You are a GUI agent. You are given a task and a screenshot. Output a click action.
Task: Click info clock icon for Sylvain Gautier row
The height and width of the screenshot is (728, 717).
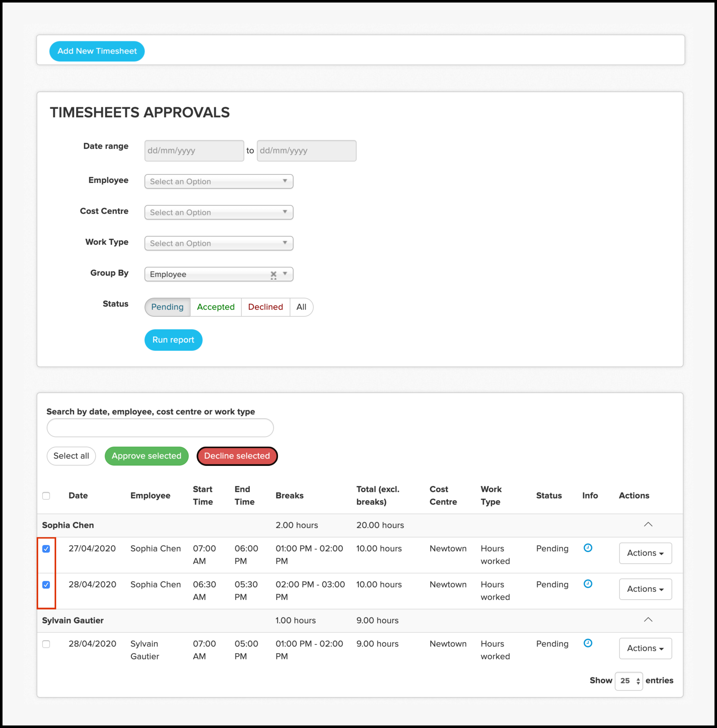coord(588,643)
